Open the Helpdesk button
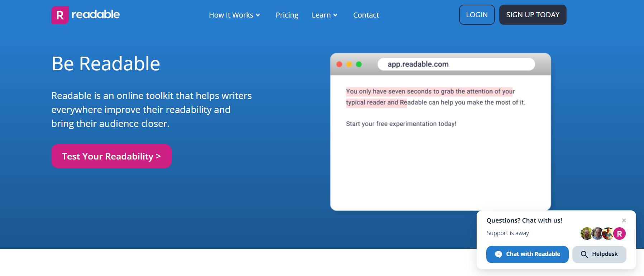 click(x=599, y=254)
